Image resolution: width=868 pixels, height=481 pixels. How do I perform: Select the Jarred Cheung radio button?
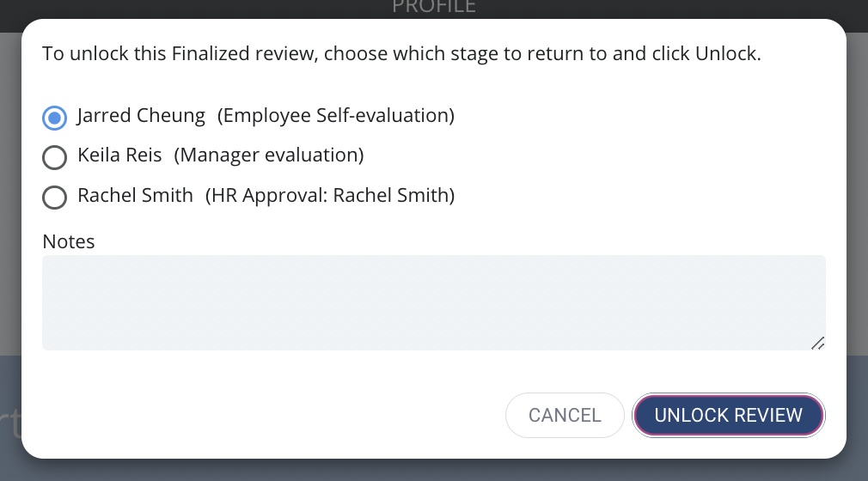tap(54, 118)
